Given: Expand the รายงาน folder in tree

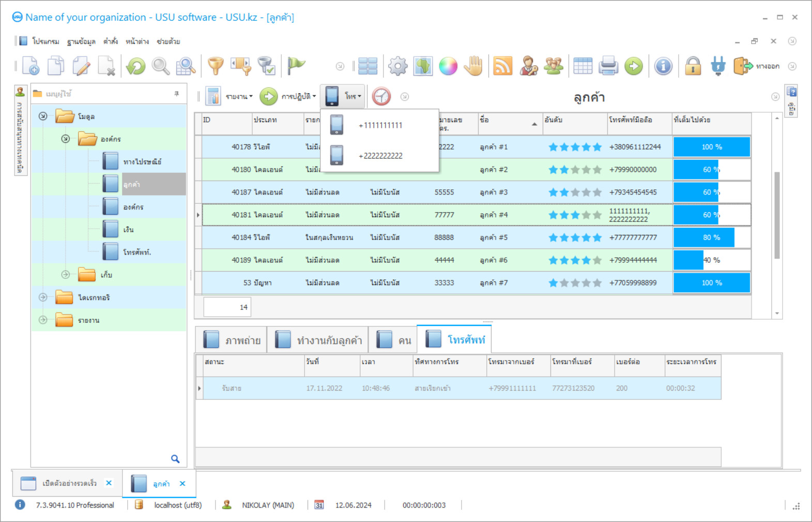Looking at the screenshot, I should [43, 320].
